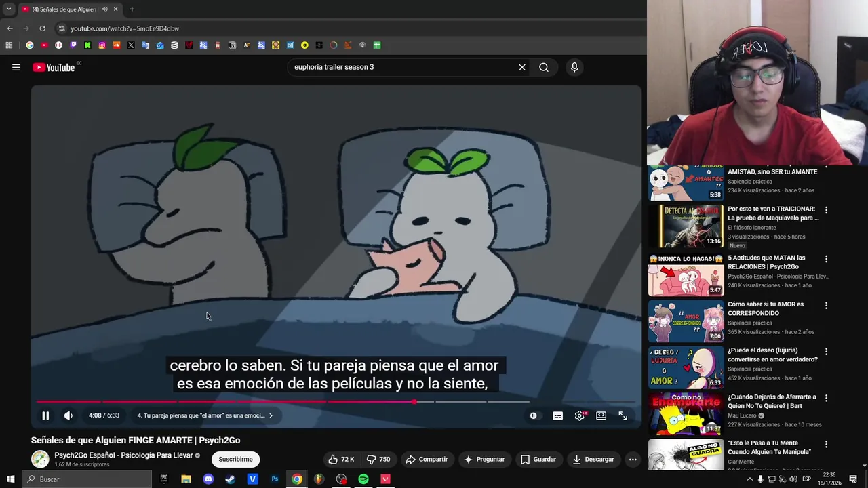Open the Twitch bookmark icon
This screenshot has height=488, width=868.
click(x=73, y=45)
